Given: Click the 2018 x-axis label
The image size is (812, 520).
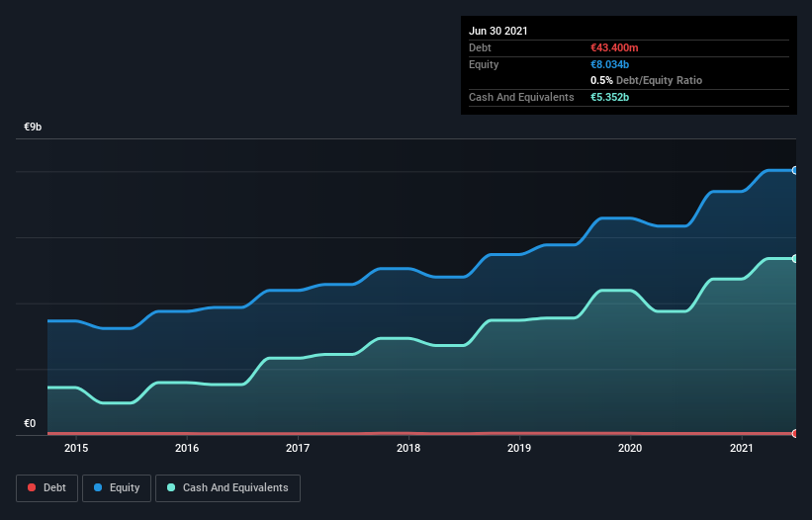Looking at the screenshot, I should (x=408, y=448).
